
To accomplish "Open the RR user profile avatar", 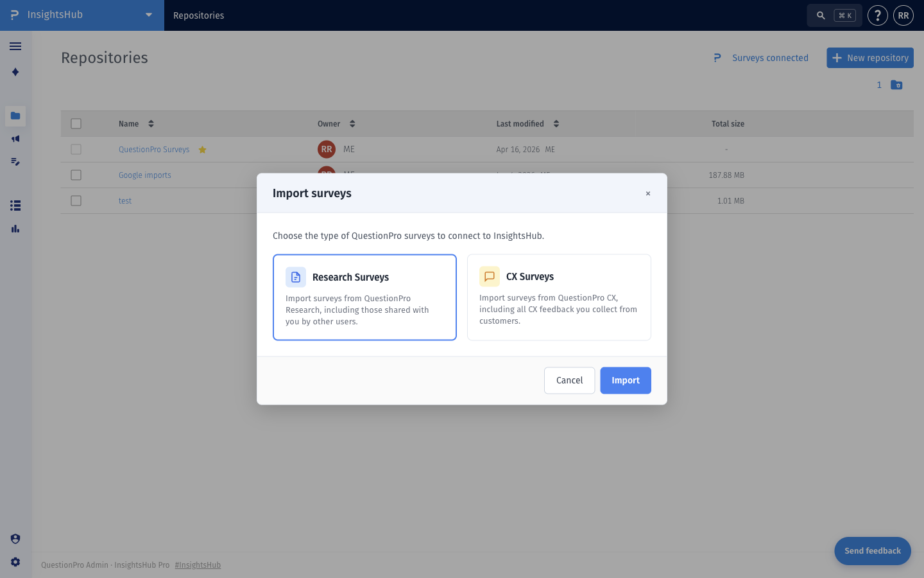I will pos(903,15).
